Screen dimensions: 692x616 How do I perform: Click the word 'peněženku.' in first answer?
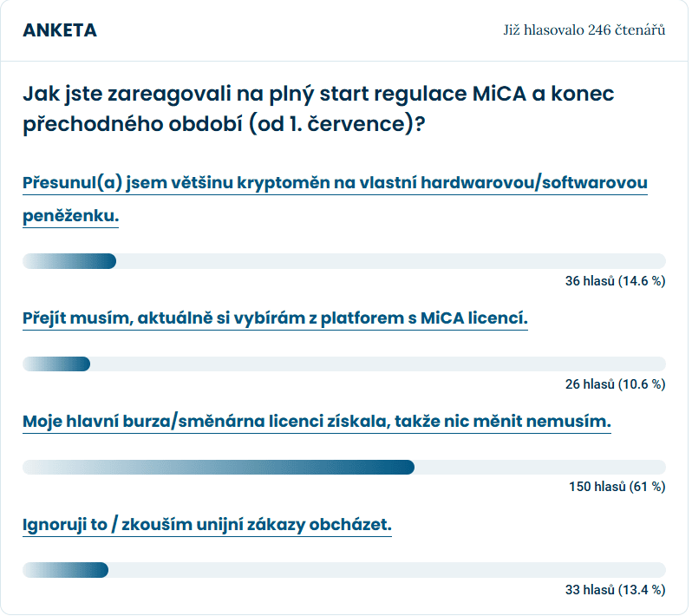pyautogui.click(x=70, y=216)
